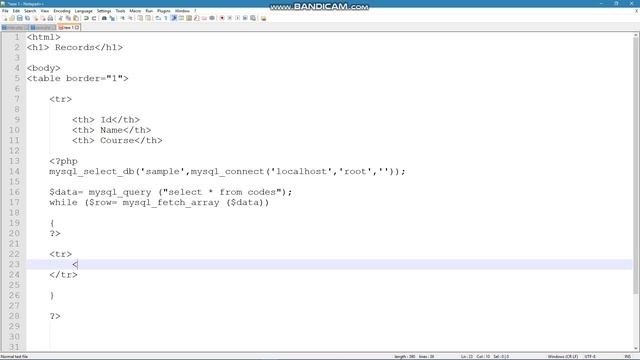Viewport: 640px width, 360px height.
Task: Toggle show all characters icon
Action: coord(165,18)
